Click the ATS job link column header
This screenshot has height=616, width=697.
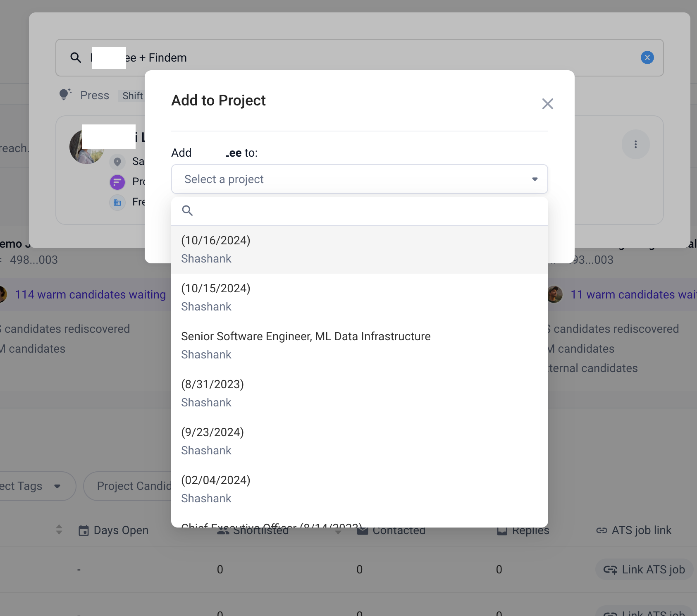(x=633, y=530)
